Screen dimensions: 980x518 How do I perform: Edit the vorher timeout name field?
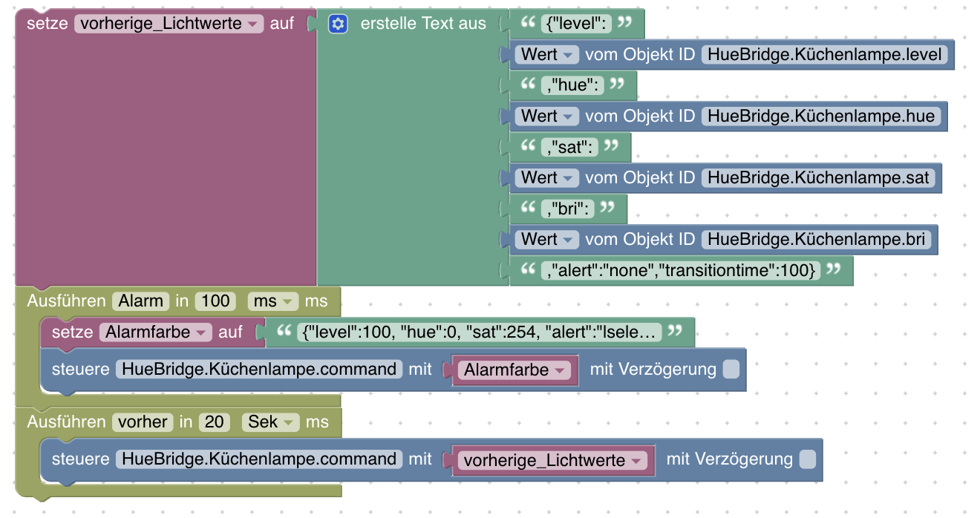pos(143,422)
